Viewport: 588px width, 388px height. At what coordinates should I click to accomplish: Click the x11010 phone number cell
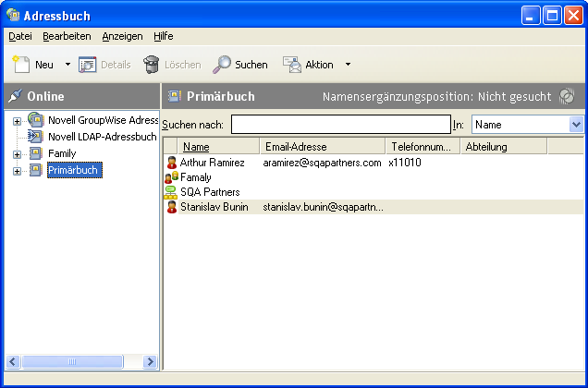(405, 163)
